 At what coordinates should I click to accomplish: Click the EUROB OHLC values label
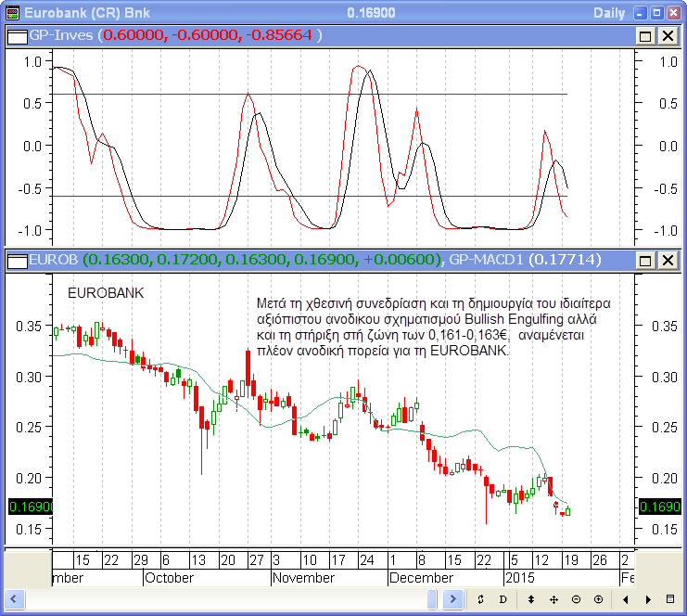click(261, 260)
